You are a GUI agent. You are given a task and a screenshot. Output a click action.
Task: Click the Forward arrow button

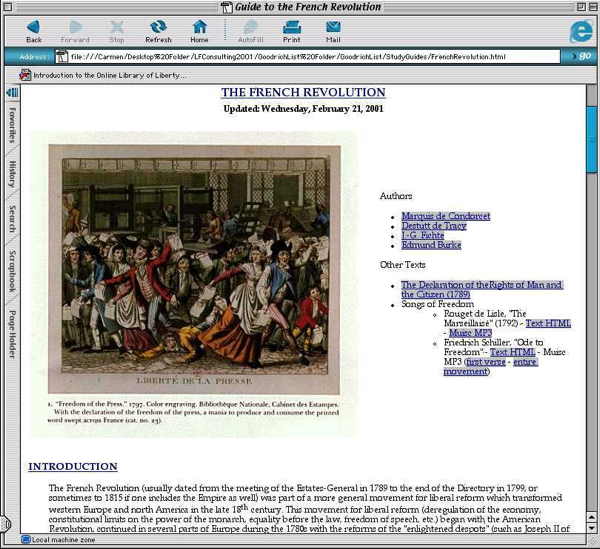(x=75, y=31)
